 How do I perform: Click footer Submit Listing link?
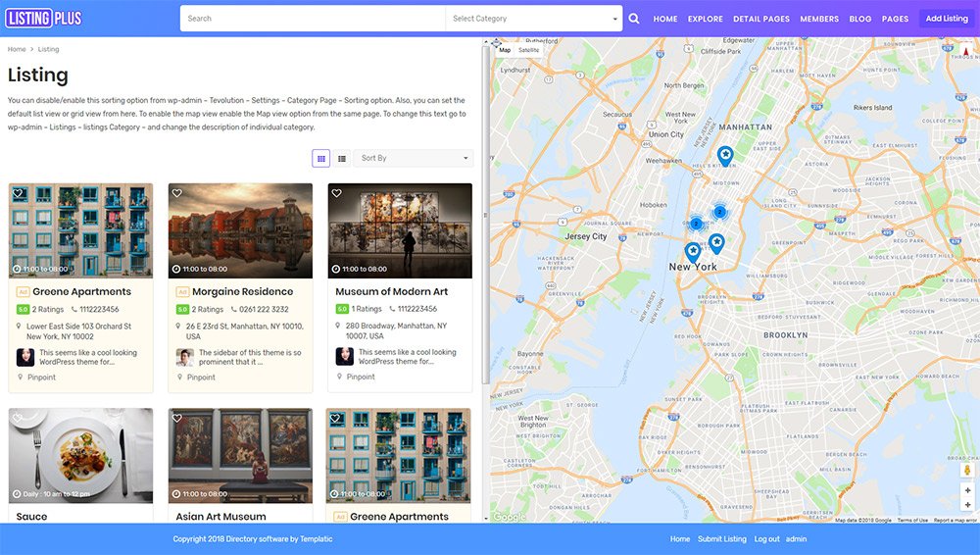click(x=722, y=538)
